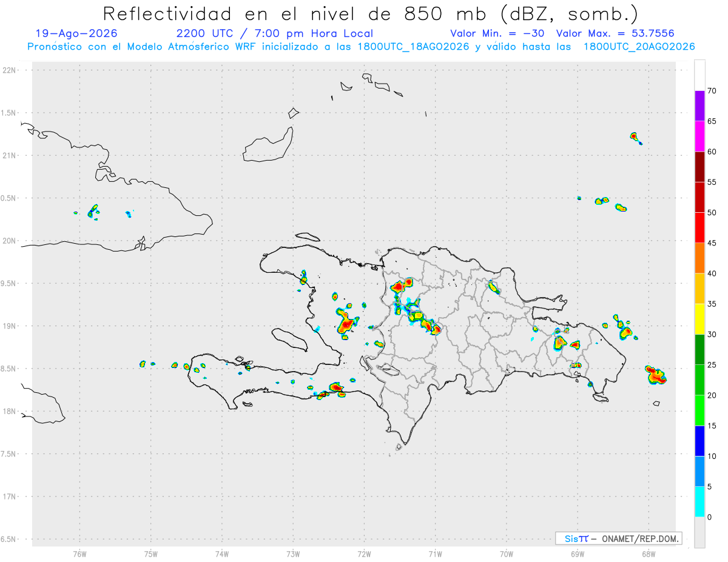Click the dark green 25–30 dBZ colorbar swatch
Viewport: 728px width, 562px height.
pos(699,350)
